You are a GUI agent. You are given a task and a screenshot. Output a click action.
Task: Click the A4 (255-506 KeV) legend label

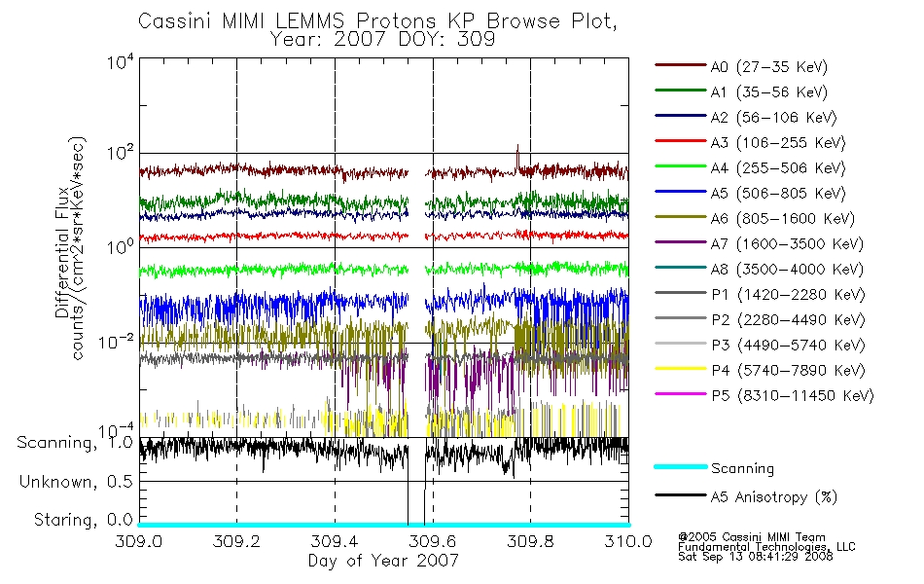point(778,168)
